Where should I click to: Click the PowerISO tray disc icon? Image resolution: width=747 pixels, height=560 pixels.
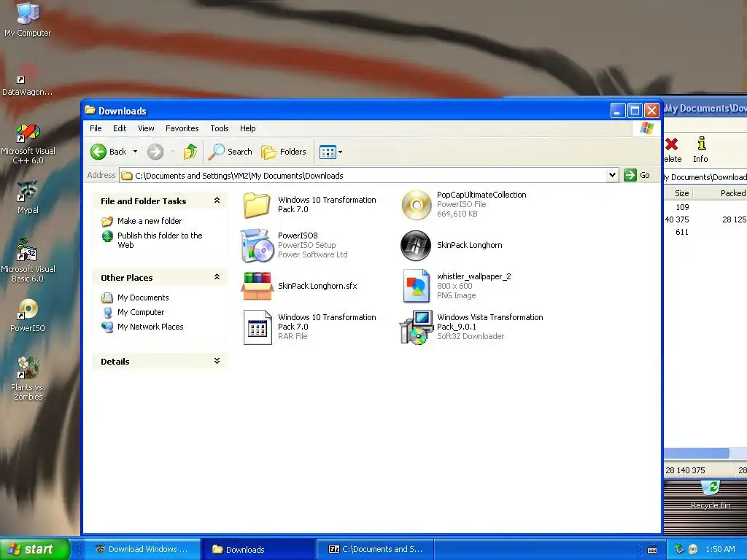click(x=693, y=549)
